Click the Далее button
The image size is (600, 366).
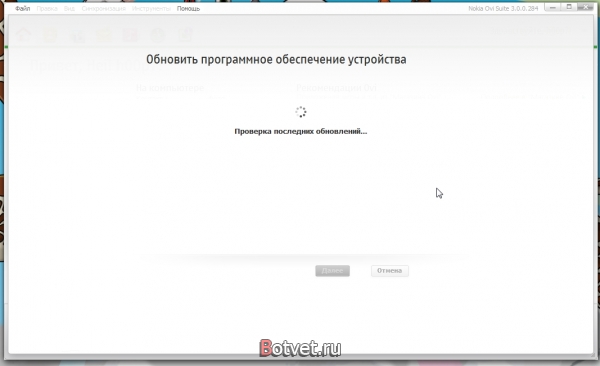pyautogui.click(x=333, y=271)
